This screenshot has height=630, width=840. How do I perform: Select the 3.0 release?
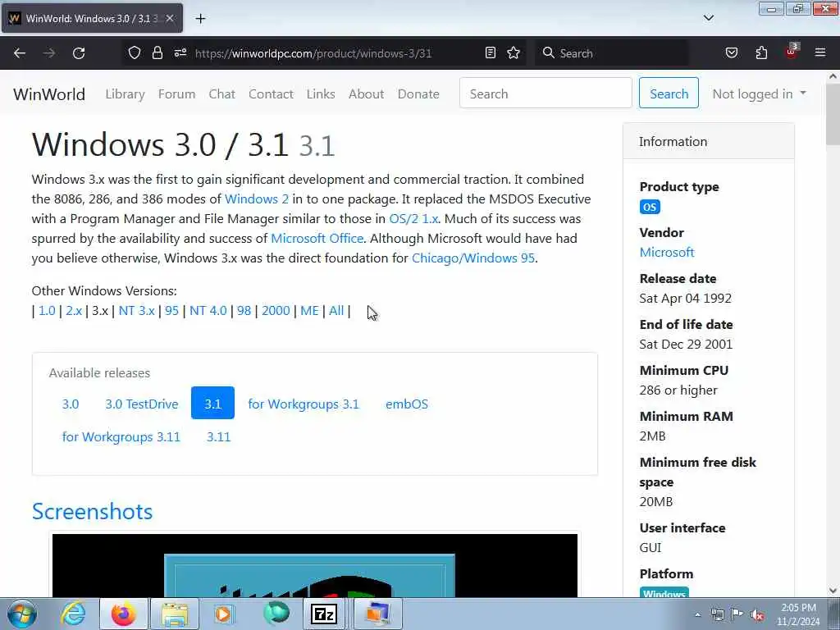71,404
